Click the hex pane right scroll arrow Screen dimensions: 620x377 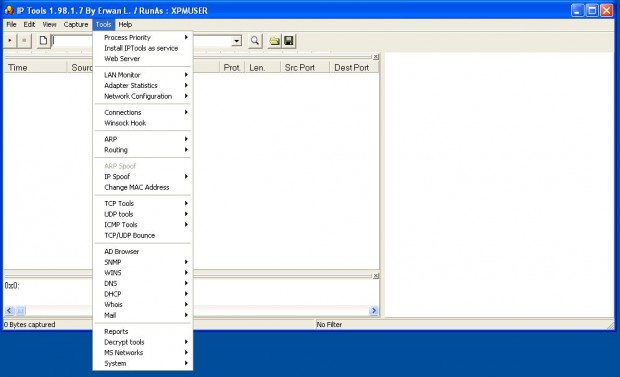374,311
